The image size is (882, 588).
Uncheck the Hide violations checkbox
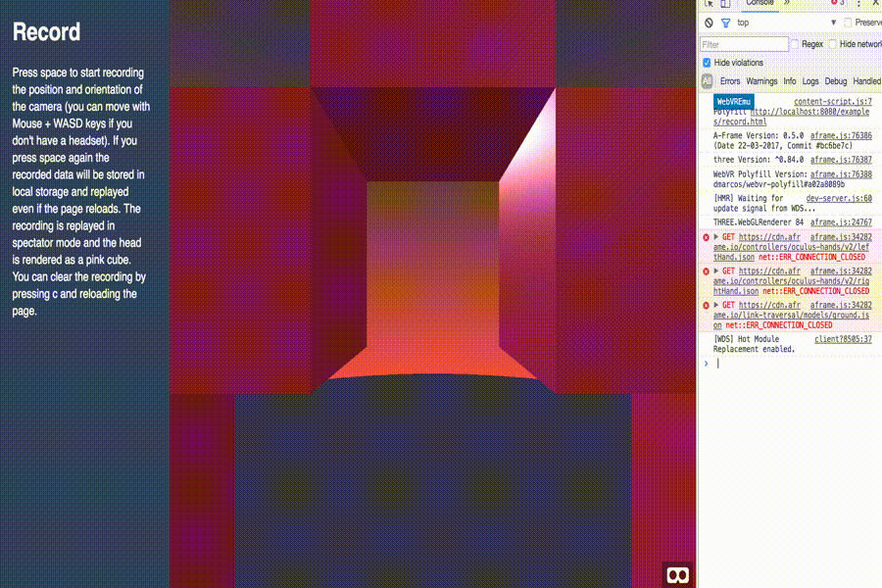707,63
